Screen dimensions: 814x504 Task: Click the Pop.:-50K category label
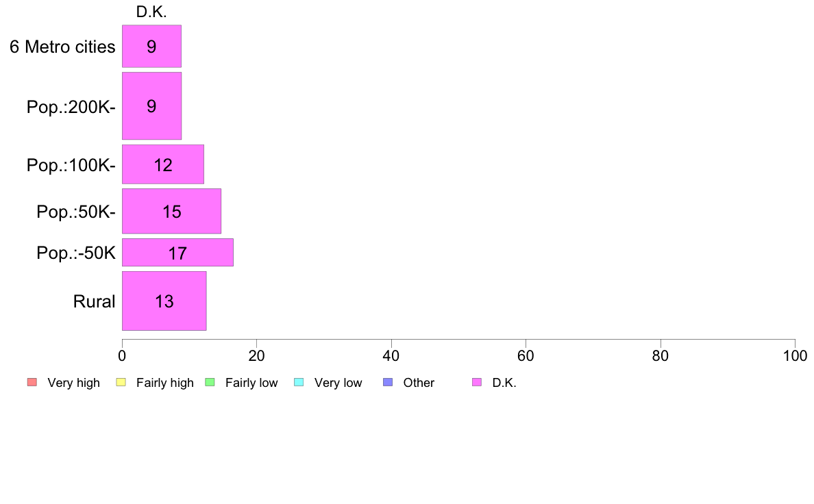76,253
